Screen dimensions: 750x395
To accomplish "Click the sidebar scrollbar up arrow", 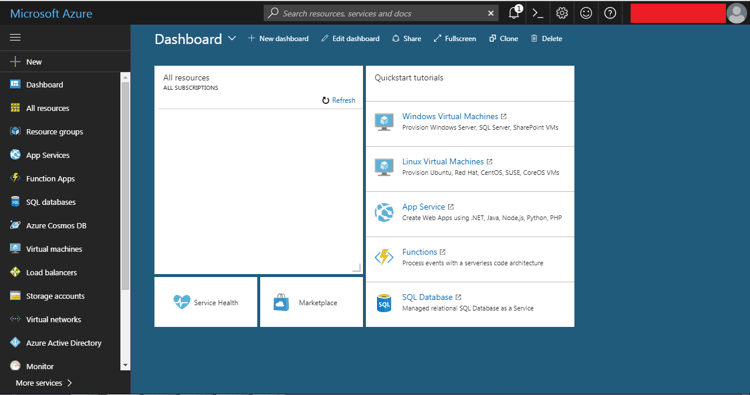I will [125, 77].
